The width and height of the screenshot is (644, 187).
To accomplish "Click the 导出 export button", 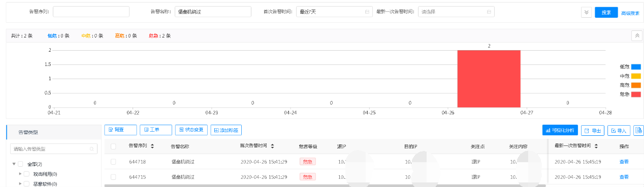I will pyautogui.click(x=593, y=130).
